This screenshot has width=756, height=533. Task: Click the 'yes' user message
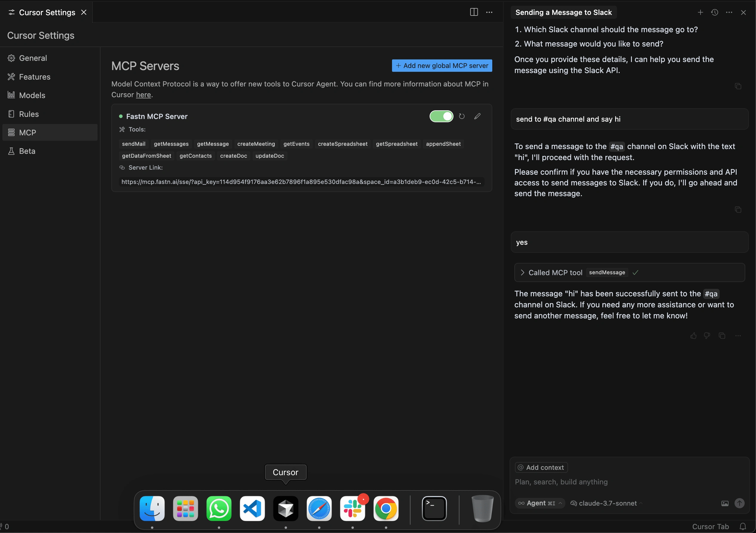[x=630, y=242]
